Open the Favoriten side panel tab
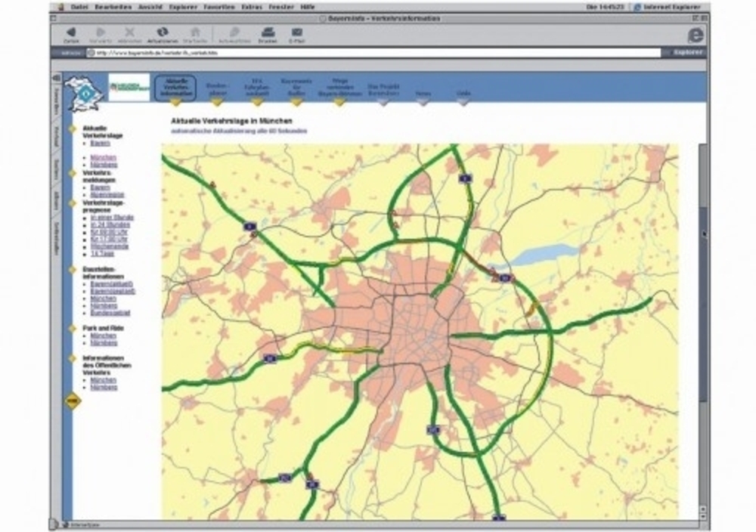The image size is (756, 532). (56, 102)
